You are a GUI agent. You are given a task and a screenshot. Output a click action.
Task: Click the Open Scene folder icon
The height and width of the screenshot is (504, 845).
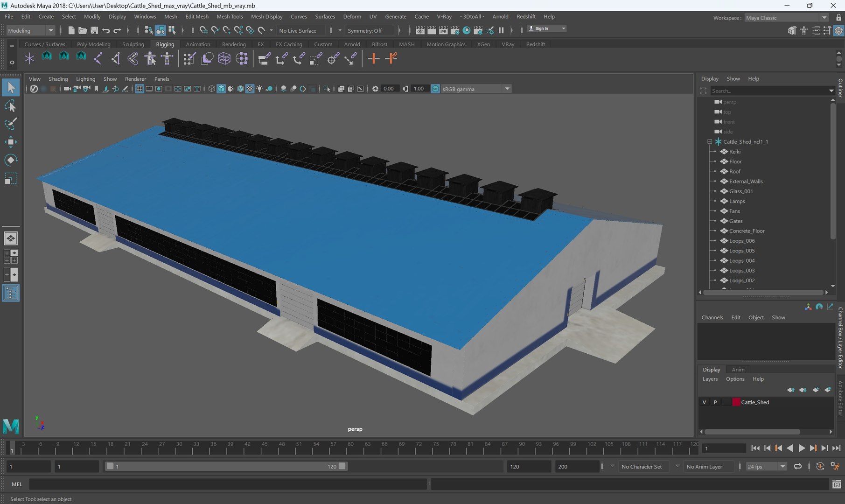(x=83, y=30)
